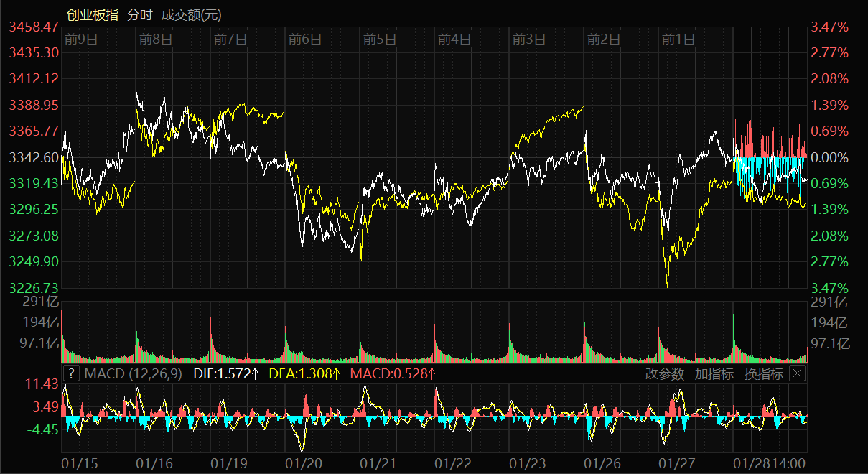Screen dimensions: 868x474
Task: Select the 前1日 day marker
Action: (678, 39)
